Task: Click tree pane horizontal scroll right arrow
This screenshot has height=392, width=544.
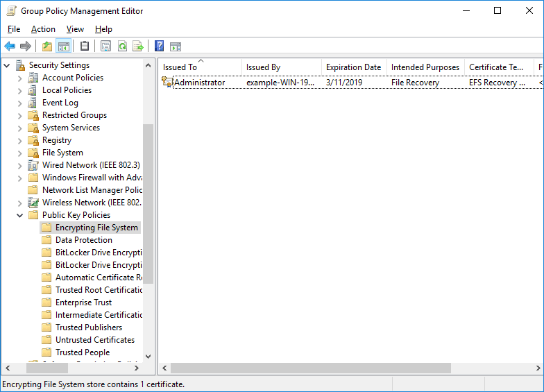Action: coord(137,368)
